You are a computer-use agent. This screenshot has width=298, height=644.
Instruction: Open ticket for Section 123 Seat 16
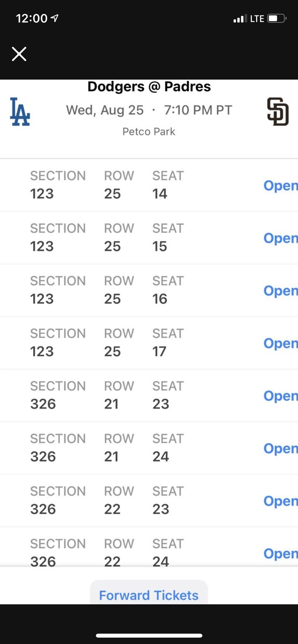280,290
